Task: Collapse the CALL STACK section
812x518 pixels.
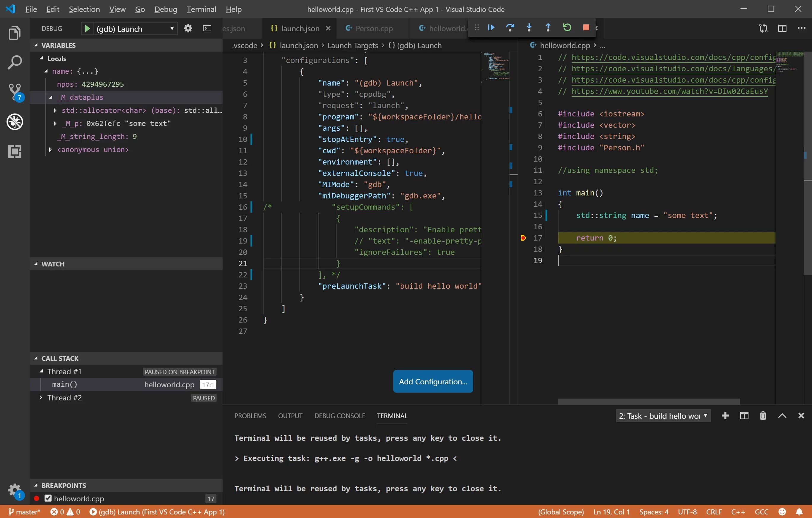Action: (36, 359)
